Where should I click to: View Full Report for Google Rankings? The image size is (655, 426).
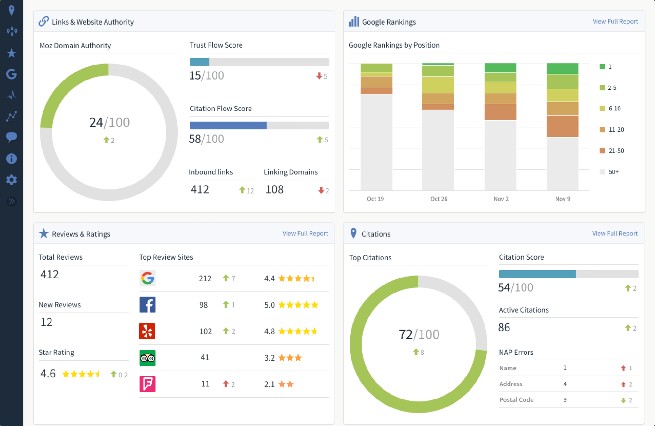point(615,21)
